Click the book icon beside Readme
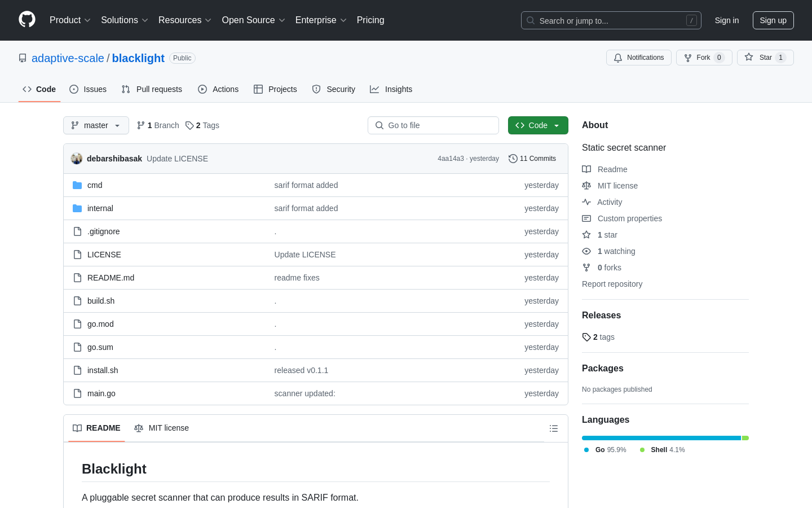The height and width of the screenshot is (508, 812). tap(586, 169)
